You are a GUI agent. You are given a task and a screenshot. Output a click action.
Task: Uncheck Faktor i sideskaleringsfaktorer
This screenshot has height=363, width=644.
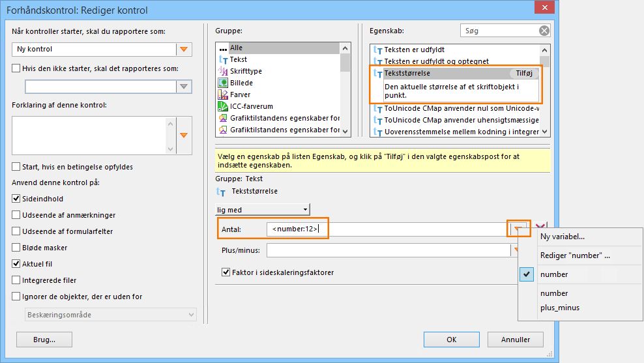226,272
